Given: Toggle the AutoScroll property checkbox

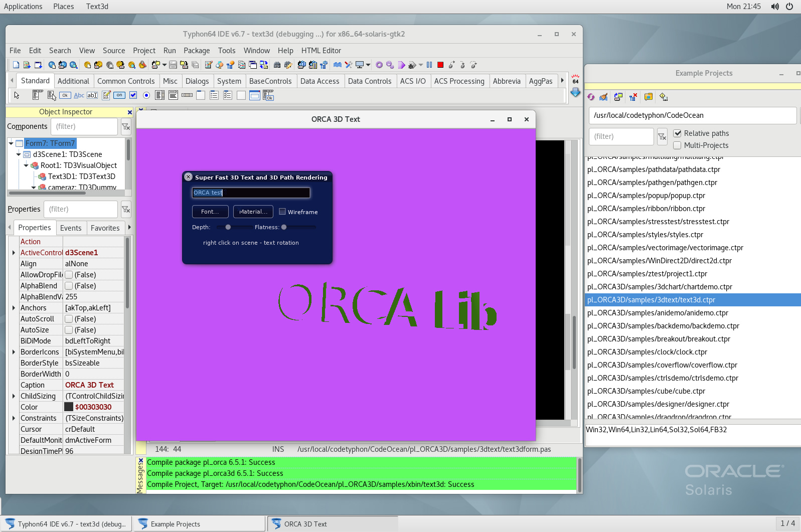Looking at the screenshot, I should [69, 319].
